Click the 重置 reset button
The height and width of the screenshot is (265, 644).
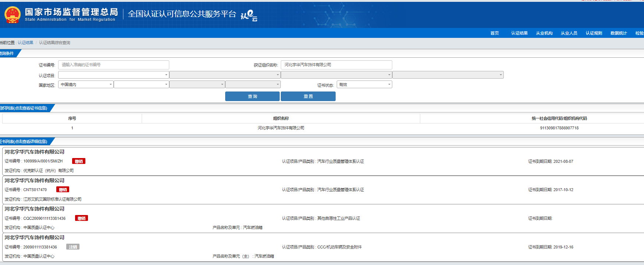tap(308, 96)
